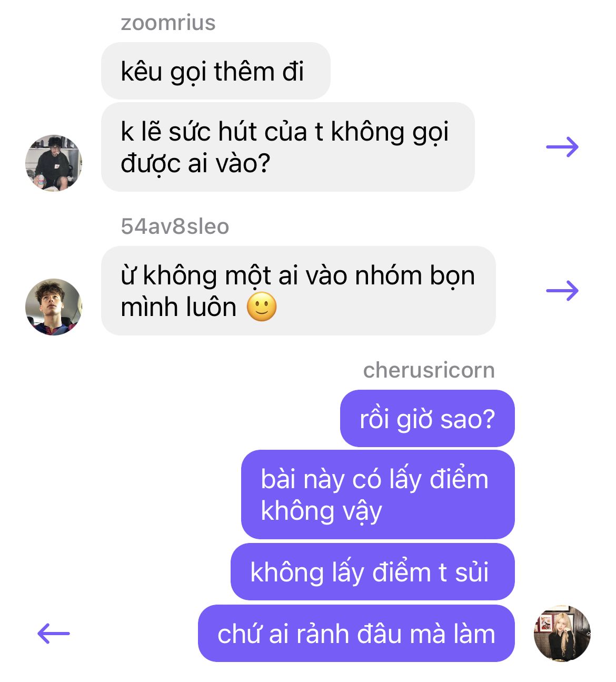Click the text 'không vậy' in purple bubble

[x=321, y=511]
